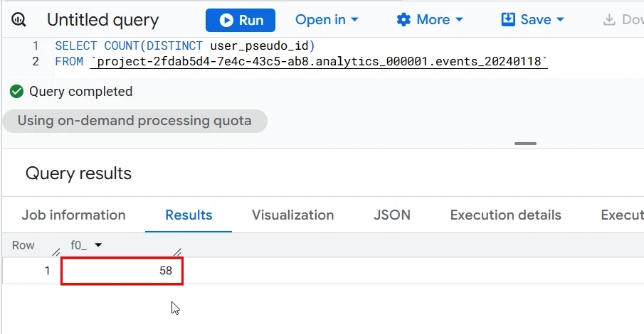Screen dimensions: 644x334
Task: Run the query with the Run button
Action: (241, 20)
